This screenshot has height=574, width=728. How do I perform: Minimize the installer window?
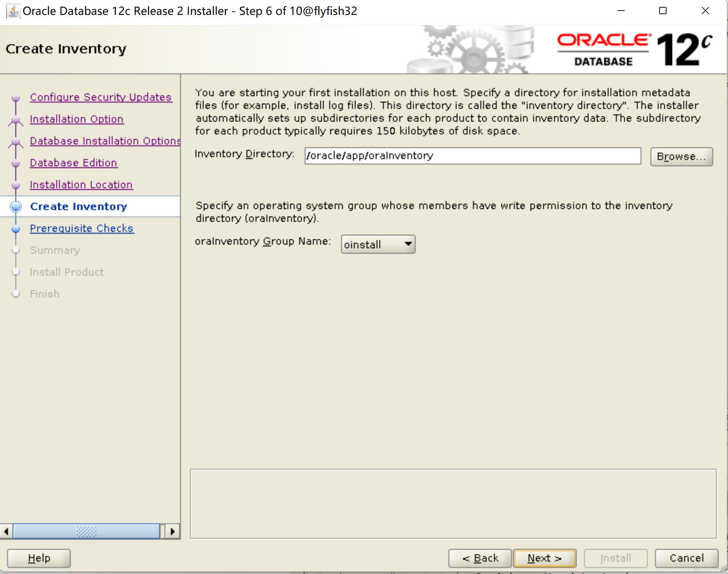point(621,11)
